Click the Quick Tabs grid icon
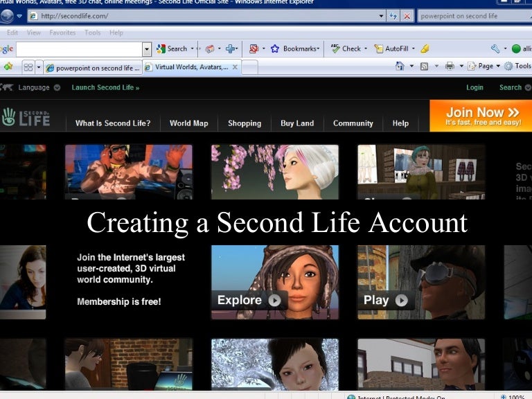 [x=28, y=67]
